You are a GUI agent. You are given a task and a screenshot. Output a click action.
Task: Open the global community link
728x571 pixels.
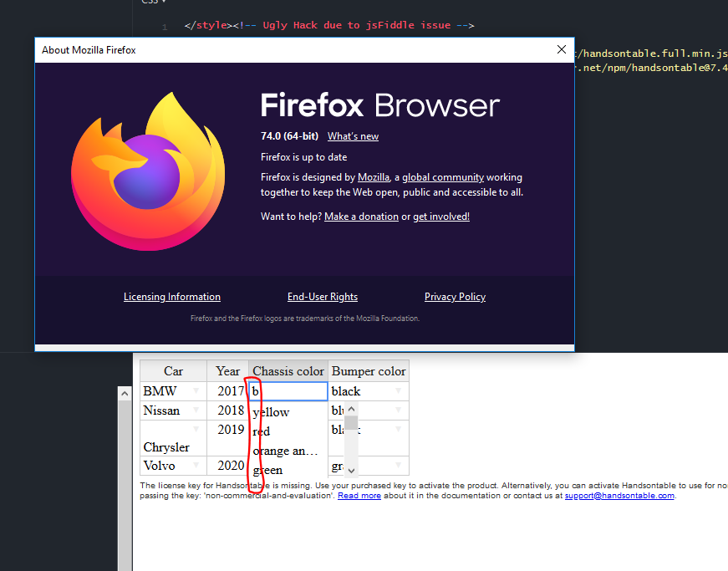(443, 177)
